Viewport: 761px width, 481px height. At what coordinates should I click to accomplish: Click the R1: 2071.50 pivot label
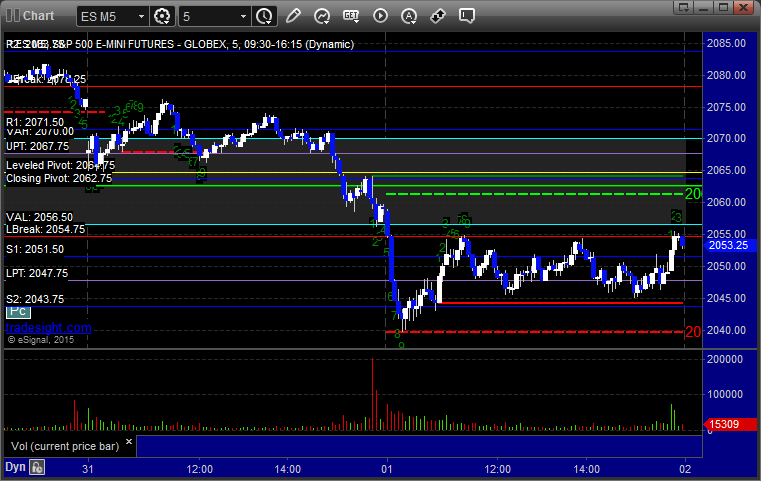tap(35, 122)
